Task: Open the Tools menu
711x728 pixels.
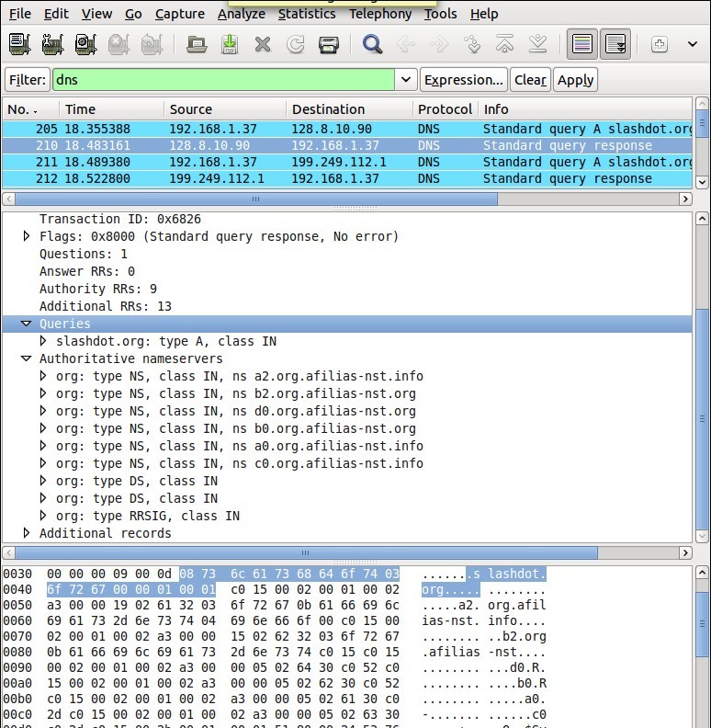Action: 440,14
